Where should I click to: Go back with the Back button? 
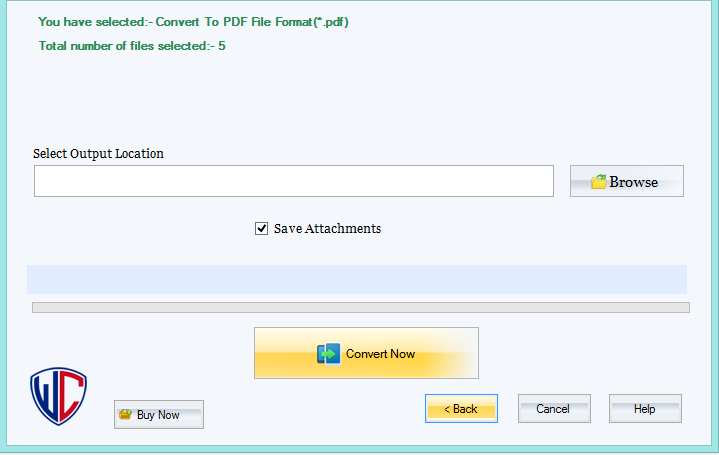click(x=461, y=409)
